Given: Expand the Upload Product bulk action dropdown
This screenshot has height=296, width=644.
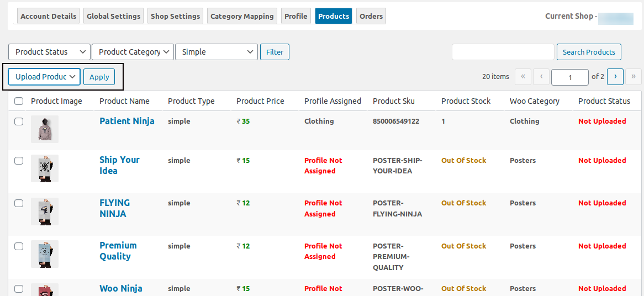Looking at the screenshot, I should [x=44, y=77].
